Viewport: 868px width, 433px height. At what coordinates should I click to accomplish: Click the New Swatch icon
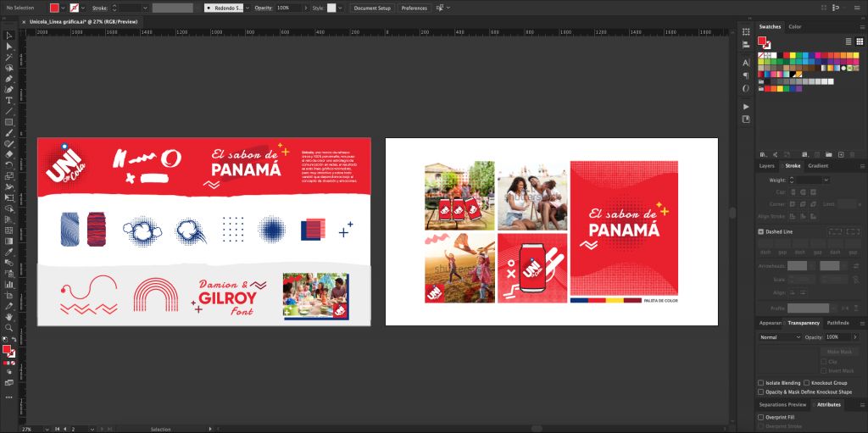[841, 154]
